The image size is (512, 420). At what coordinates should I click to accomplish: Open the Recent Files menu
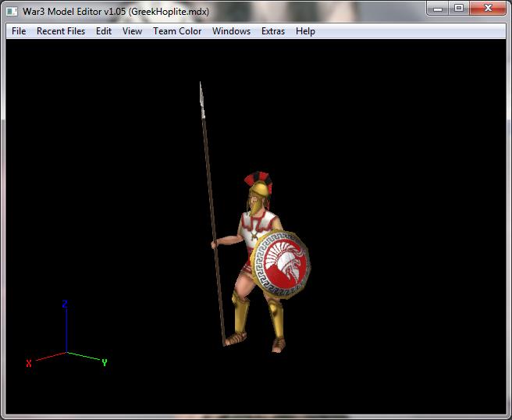pyautogui.click(x=61, y=31)
